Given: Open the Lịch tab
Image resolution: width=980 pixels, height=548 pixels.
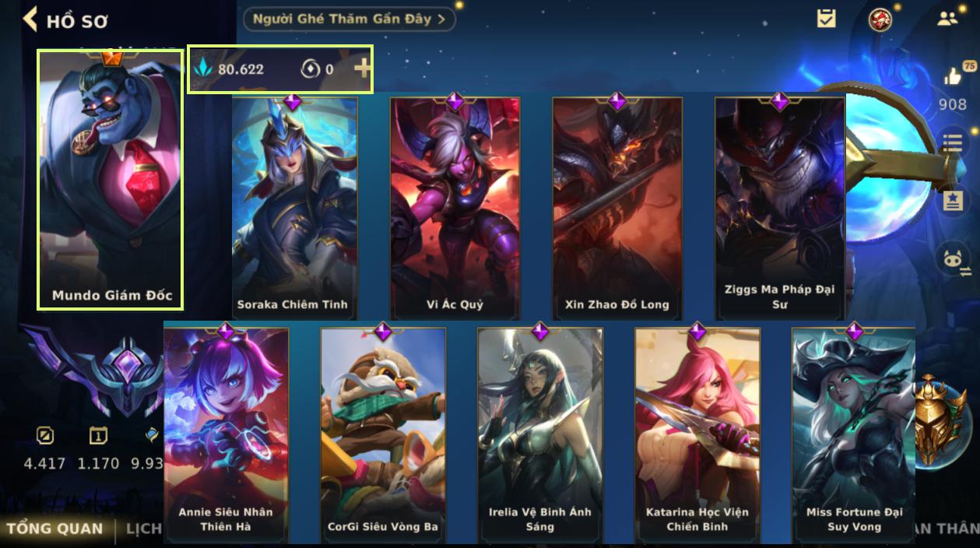Looking at the screenshot, I should 144,529.
